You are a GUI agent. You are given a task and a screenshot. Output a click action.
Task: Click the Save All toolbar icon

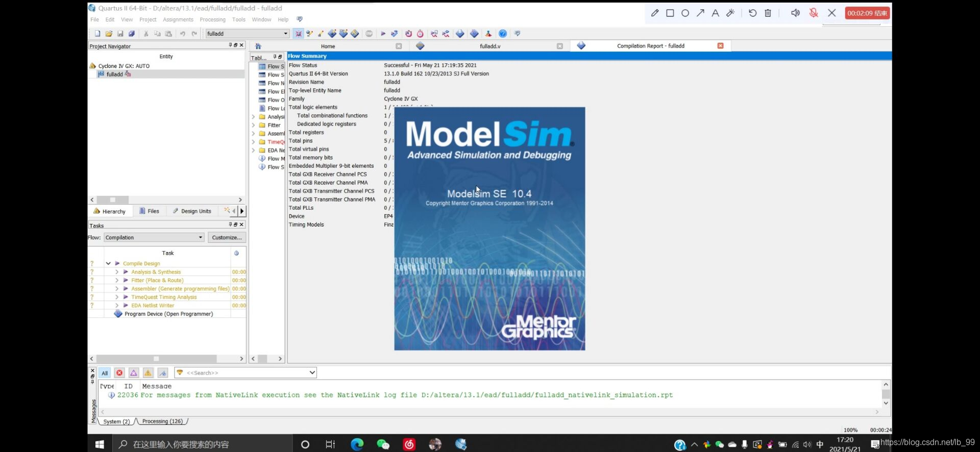132,34
